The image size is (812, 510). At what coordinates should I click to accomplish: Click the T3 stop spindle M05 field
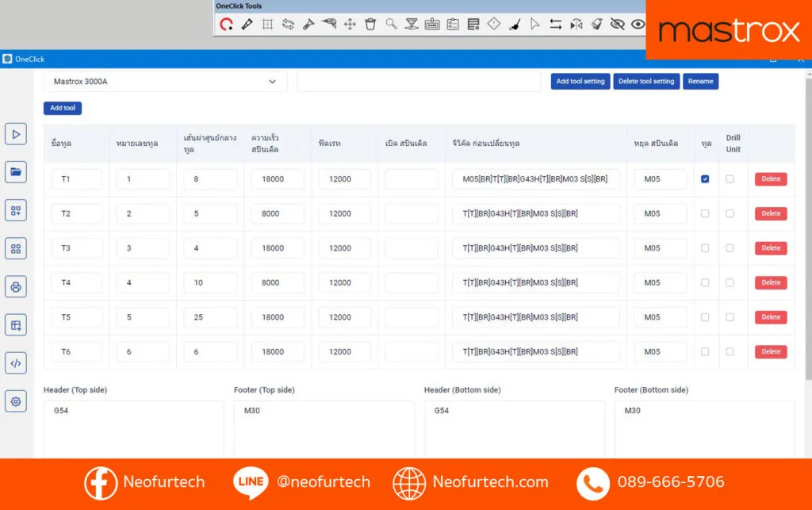661,248
